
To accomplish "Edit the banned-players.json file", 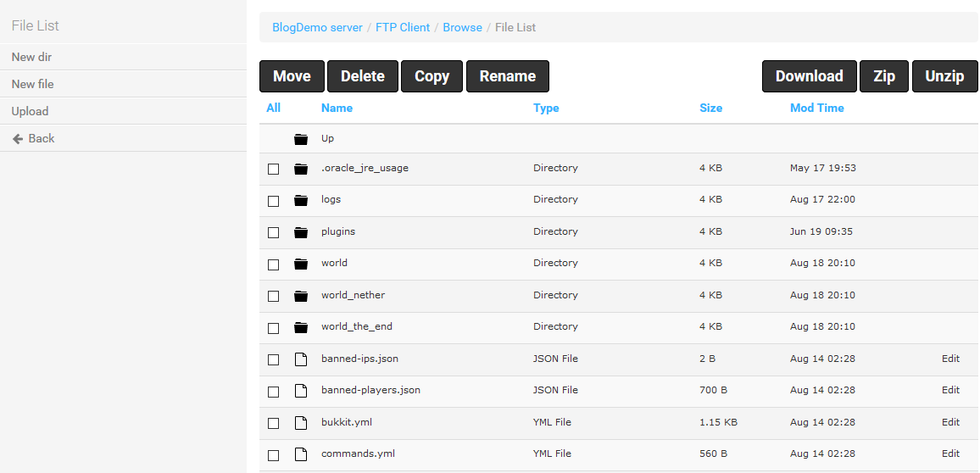I will pyautogui.click(x=950, y=390).
